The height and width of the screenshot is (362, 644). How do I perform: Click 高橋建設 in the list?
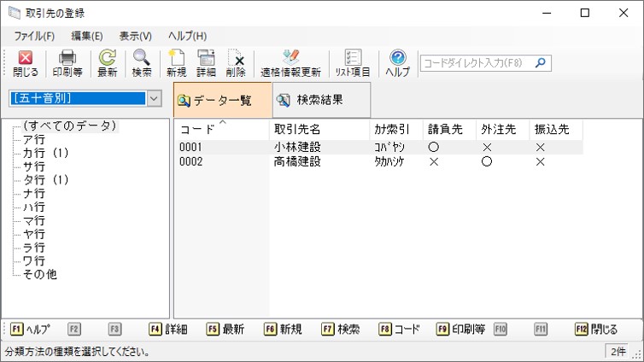coord(297,161)
